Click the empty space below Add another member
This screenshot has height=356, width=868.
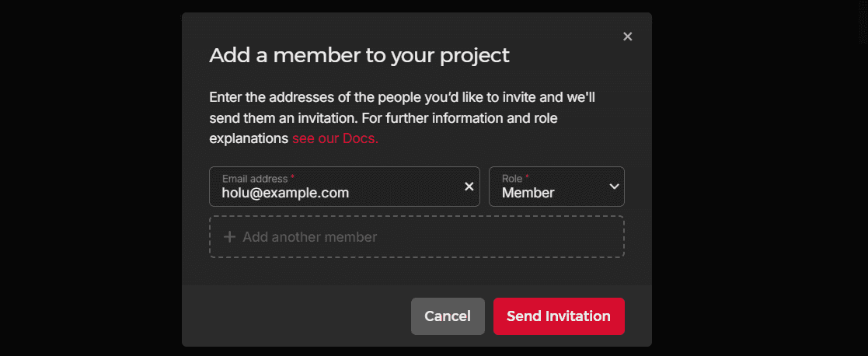tap(417, 270)
